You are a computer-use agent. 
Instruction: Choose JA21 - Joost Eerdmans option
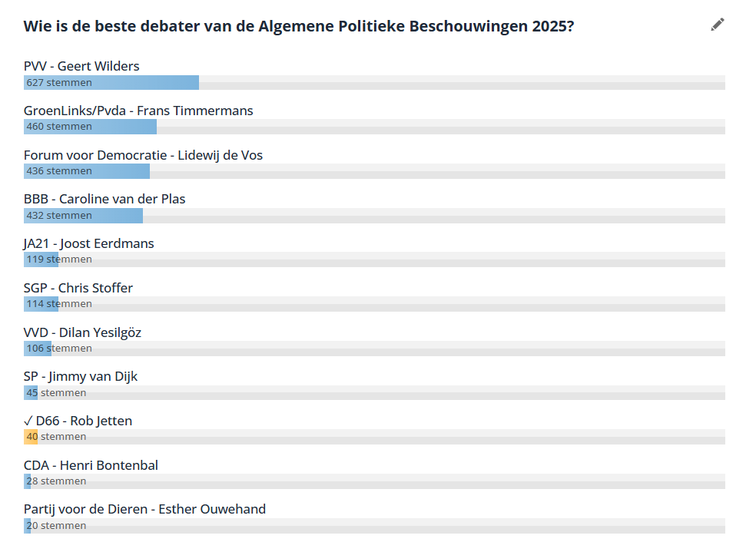(89, 243)
